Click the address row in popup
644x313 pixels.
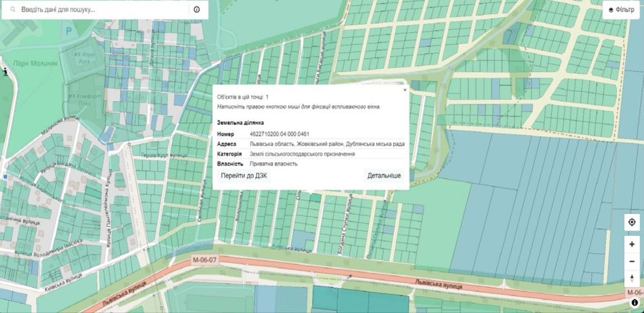pyautogui.click(x=311, y=144)
